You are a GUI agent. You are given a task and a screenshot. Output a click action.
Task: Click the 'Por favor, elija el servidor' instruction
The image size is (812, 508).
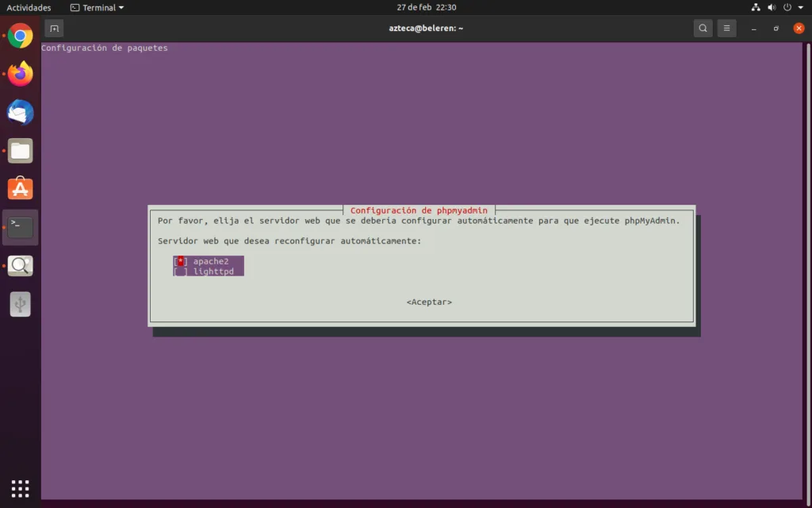coord(419,221)
